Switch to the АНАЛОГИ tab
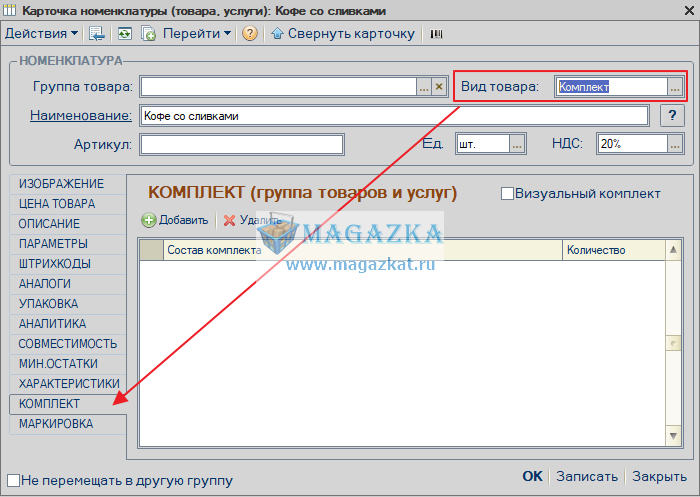The width and height of the screenshot is (700, 497). 68,284
